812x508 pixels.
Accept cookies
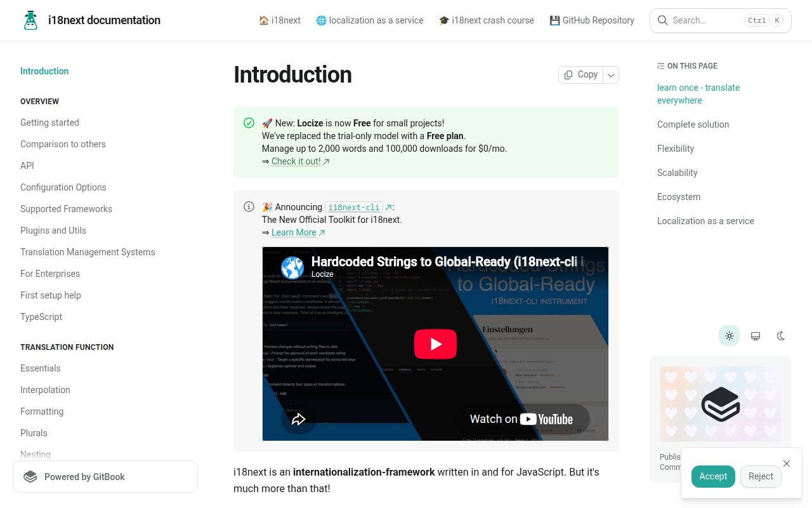pyautogui.click(x=713, y=476)
